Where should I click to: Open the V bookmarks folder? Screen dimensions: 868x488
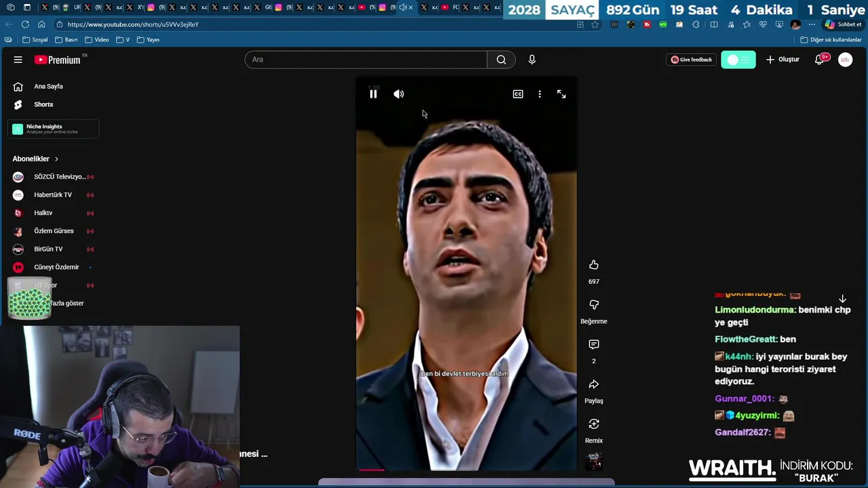(123, 40)
